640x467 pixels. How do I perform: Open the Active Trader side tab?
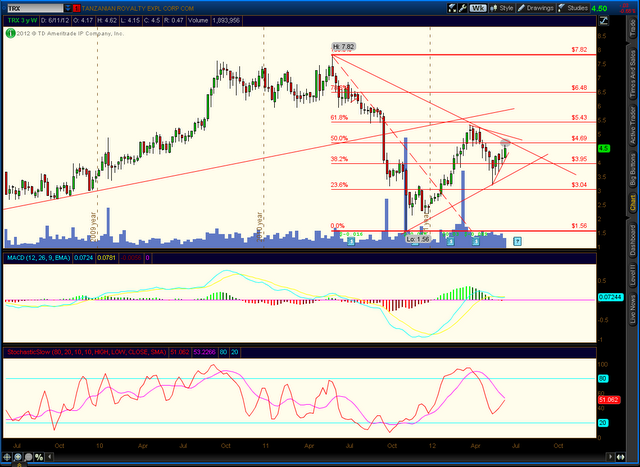pyautogui.click(x=633, y=126)
